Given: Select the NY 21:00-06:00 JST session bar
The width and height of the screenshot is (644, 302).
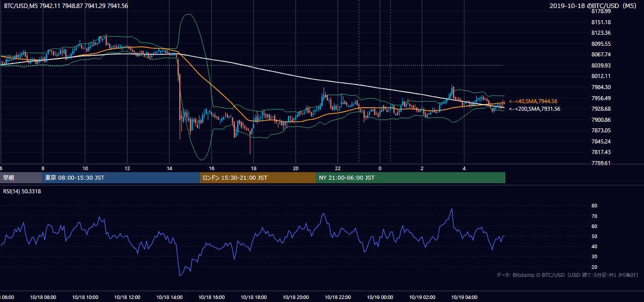Looking at the screenshot, I should coord(411,178).
